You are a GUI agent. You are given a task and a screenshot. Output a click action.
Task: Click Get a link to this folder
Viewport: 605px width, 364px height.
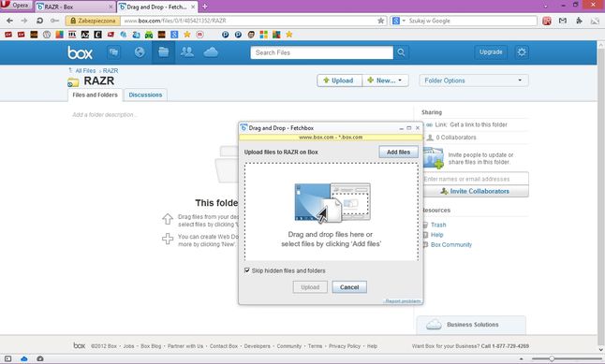coord(479,124)
